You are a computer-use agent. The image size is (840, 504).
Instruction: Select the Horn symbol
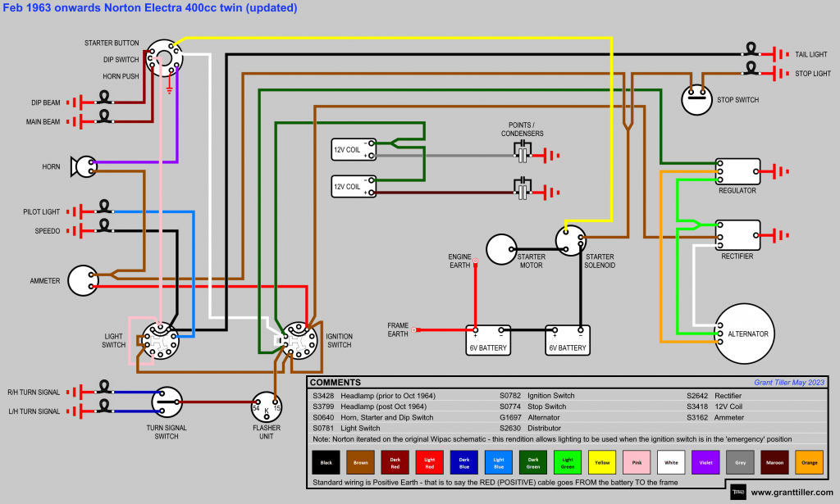point(83,166)
